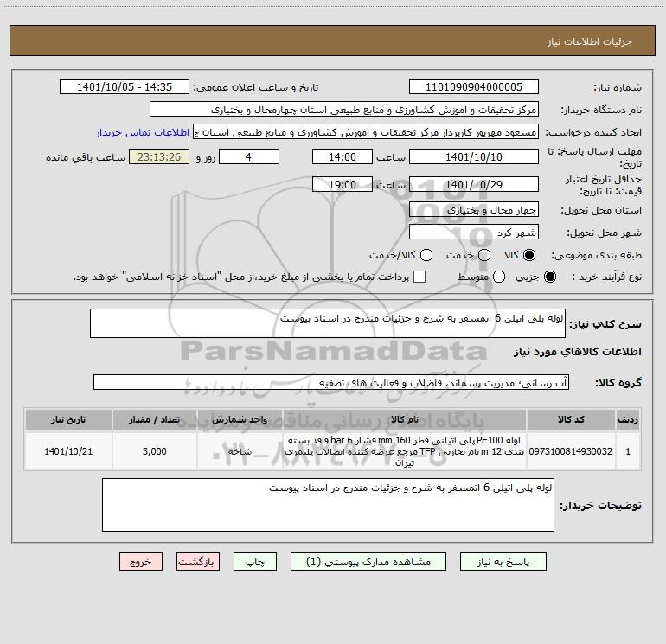Screen dimensions: 666x644
Task: Click the unit cell شاخه
Action: click(240, 451)
